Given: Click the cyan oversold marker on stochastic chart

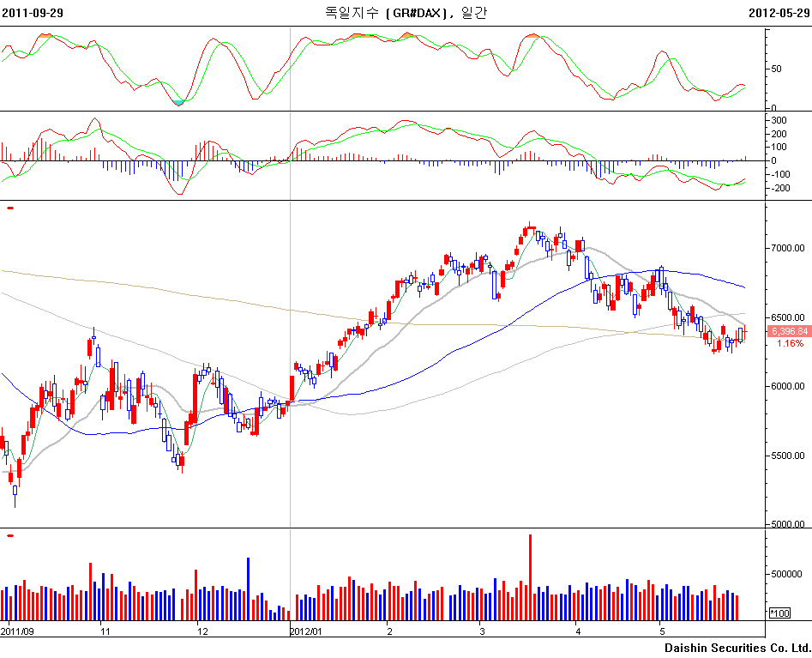Looking at the screenshot, I should tap(177, 102).
